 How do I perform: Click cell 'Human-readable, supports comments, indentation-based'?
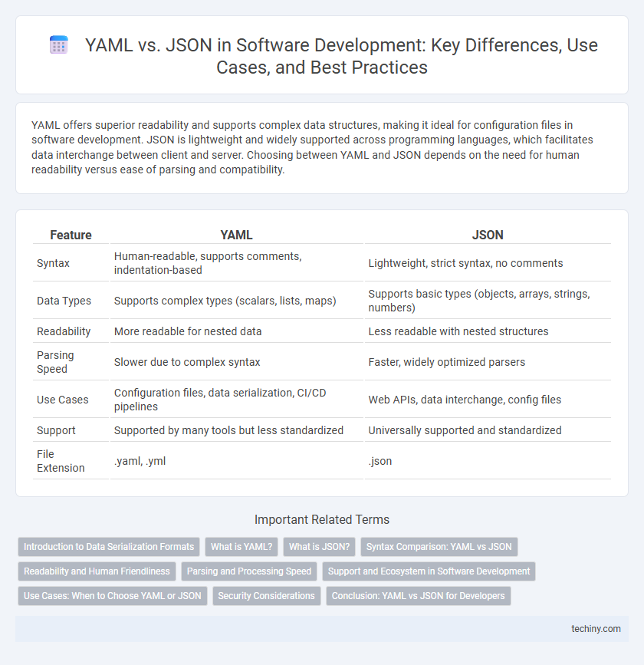tap(237, 263)
